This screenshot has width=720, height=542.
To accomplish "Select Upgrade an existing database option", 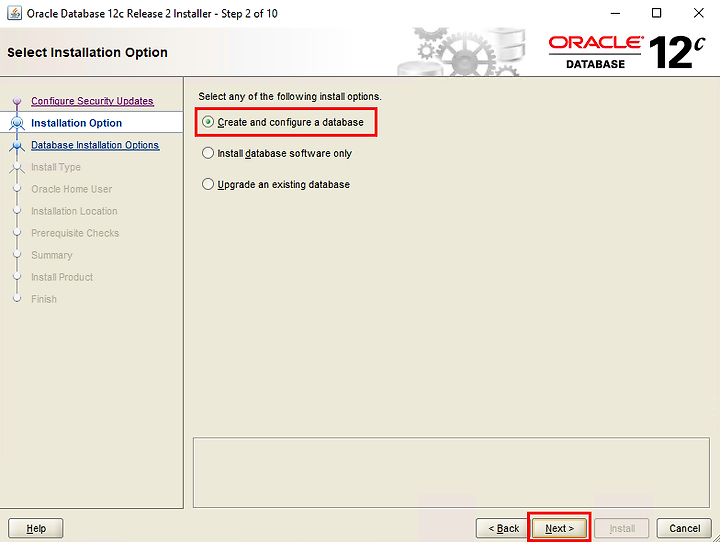I will pos(276,184).
